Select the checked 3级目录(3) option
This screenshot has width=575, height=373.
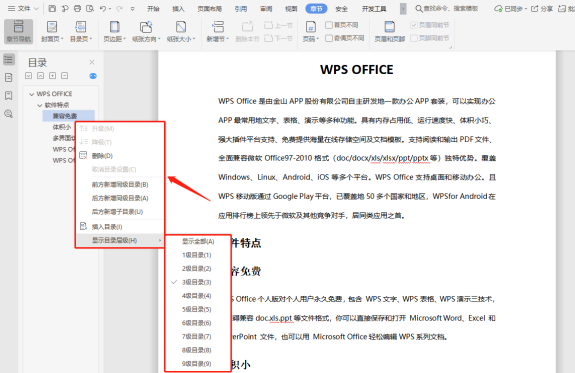click(x=198, y=282)
